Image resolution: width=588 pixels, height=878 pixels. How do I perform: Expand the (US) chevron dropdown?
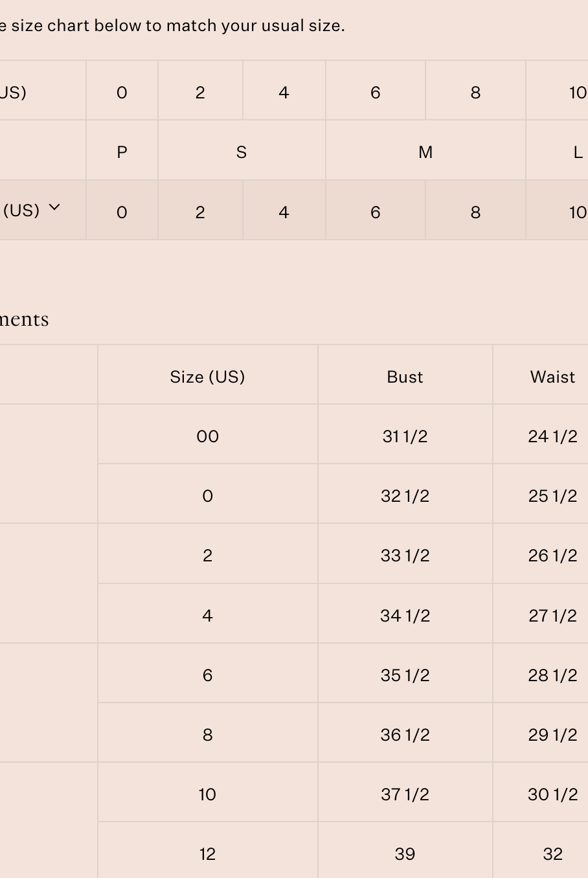54,208
